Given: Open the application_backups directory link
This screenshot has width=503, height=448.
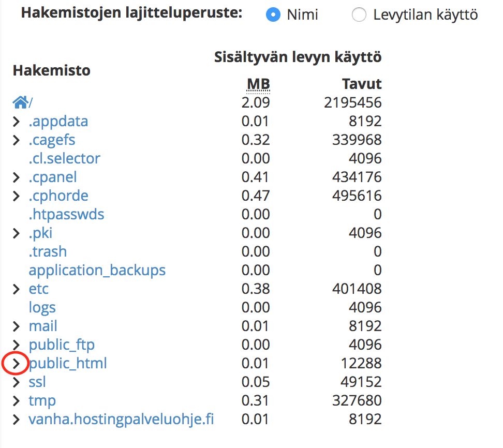Looking at the screenshot, I should (97, 270).
